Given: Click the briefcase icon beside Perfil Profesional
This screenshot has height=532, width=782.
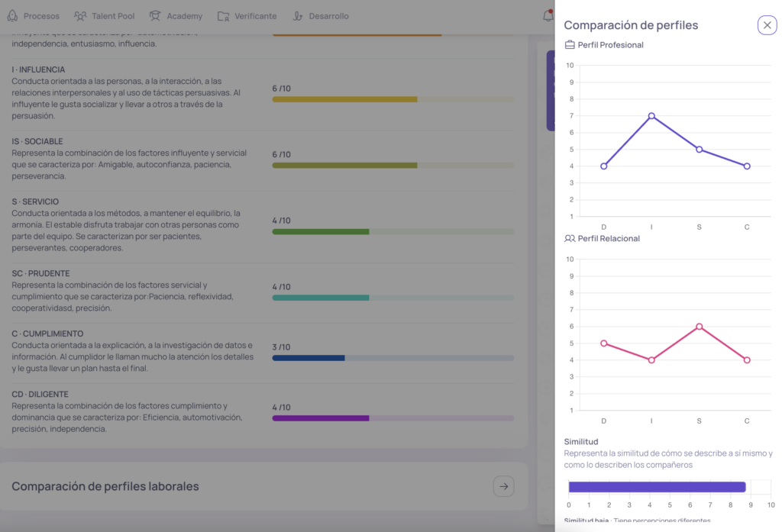Looking at the screenshot, I should click(570, 45).
